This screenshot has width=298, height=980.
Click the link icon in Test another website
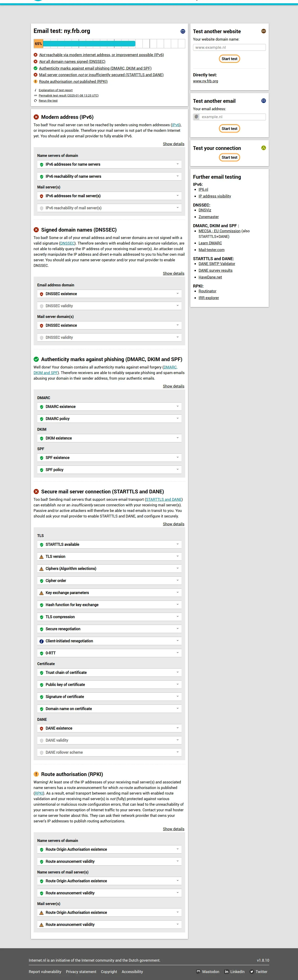[263, 31]
